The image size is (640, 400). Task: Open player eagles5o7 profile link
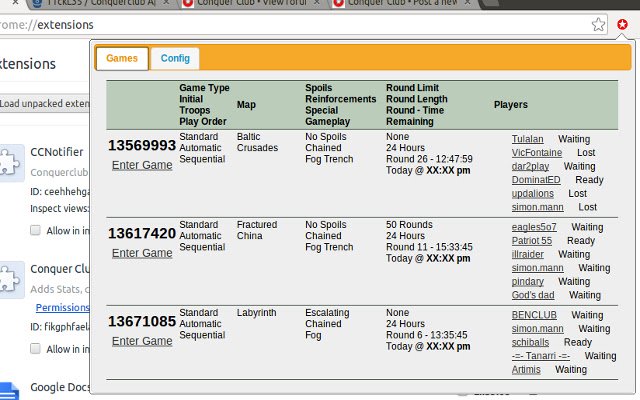pyautogui.click(x=534, y=227)
